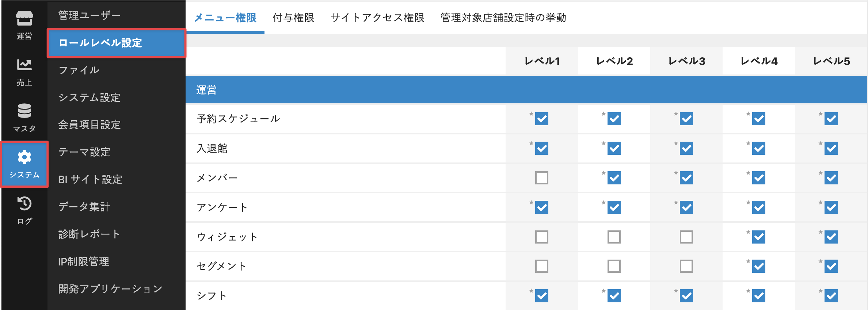This screenshot has height=310, width=868.
Task: Open the 売上 chart icon section
Action: [24, 72]
